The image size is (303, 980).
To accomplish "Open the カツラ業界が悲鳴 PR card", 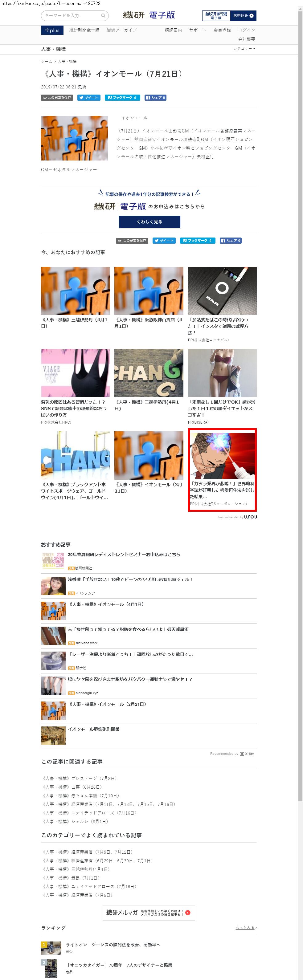I will [x=222, y=470].
